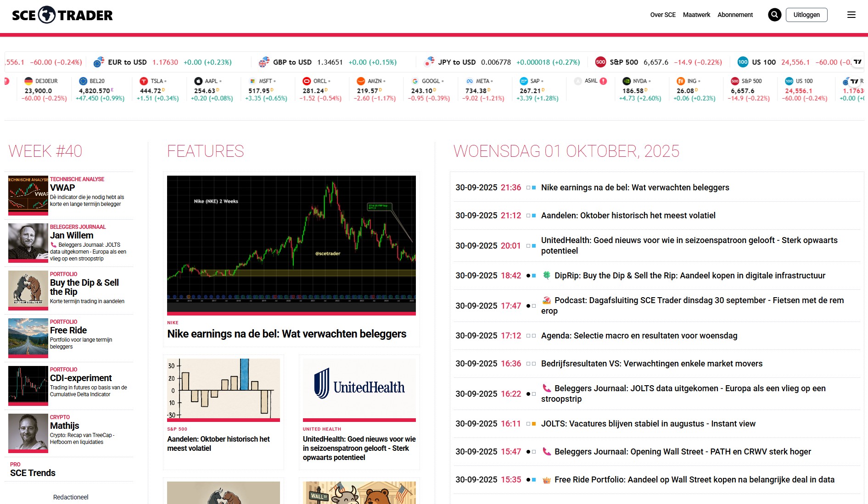Open the Jan Willem Beleggers Journaal link

72,235
